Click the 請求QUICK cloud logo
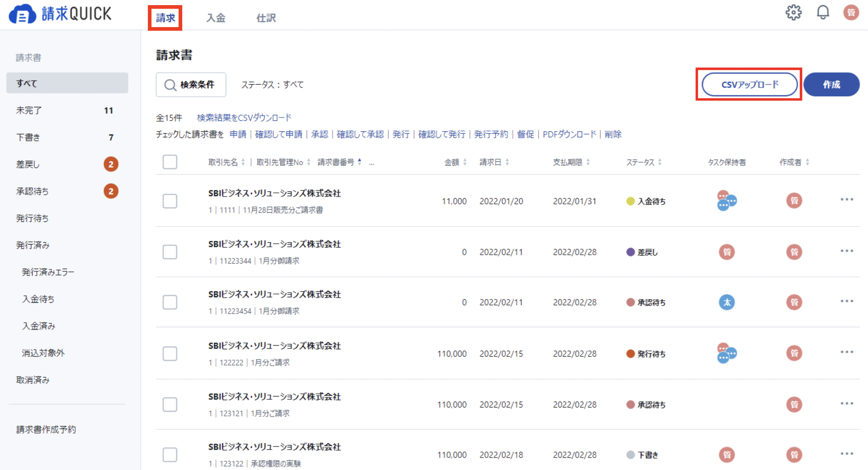Screen dimensions: 868x470 click(x=60, y=14)
